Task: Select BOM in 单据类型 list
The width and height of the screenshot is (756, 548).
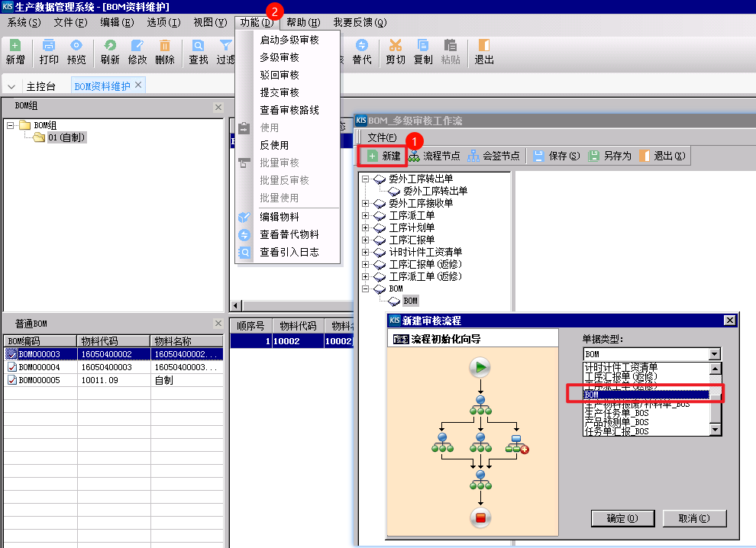Action: 646,395
